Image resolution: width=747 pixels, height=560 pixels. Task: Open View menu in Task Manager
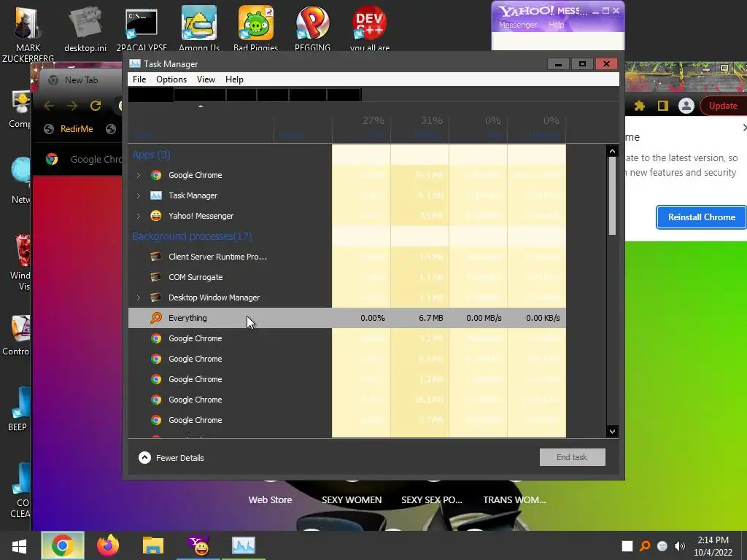click(206, 79)
